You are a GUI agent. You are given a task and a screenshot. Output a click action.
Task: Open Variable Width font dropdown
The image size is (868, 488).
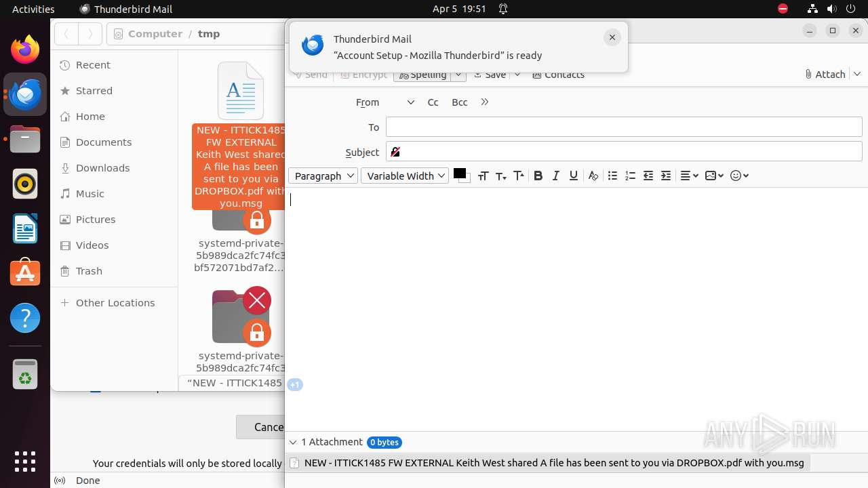pos(405,176)
